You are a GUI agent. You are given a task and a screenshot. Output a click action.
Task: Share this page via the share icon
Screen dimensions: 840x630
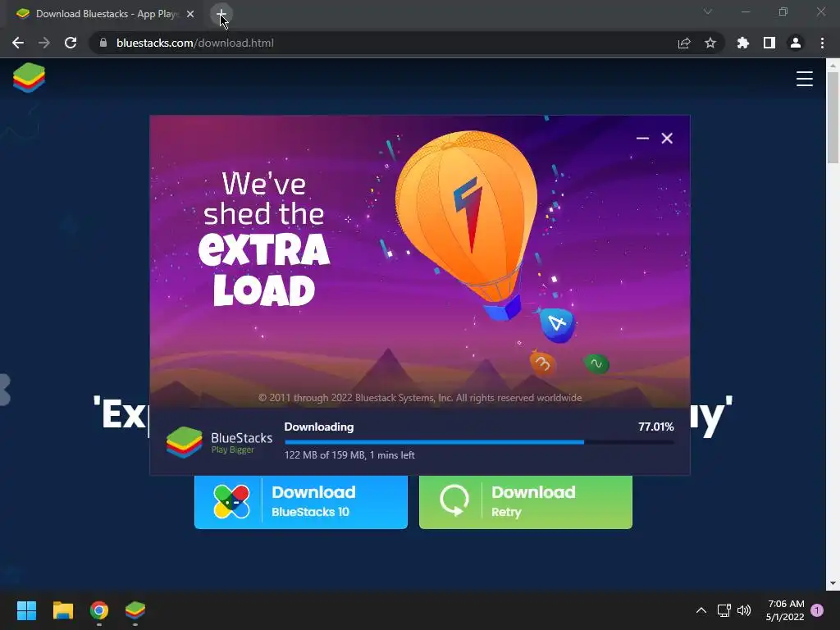[x=684, y=43]
